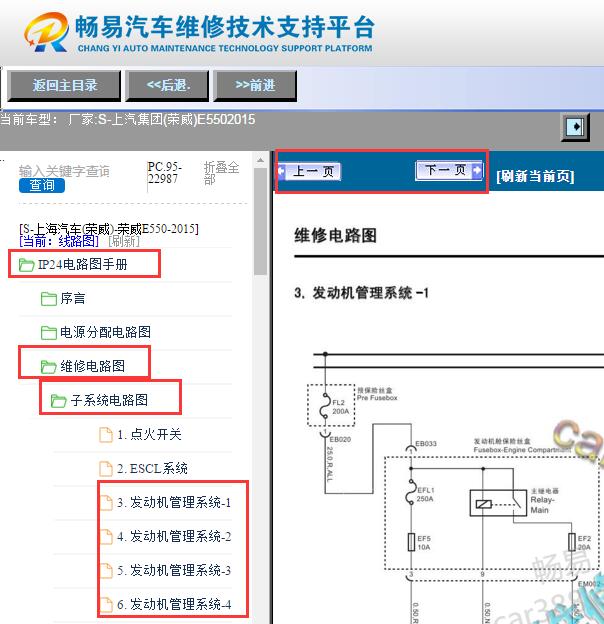Open document 1. 点火开关
Viewport: 604px width, 624px height.
[x=150, y=434]
